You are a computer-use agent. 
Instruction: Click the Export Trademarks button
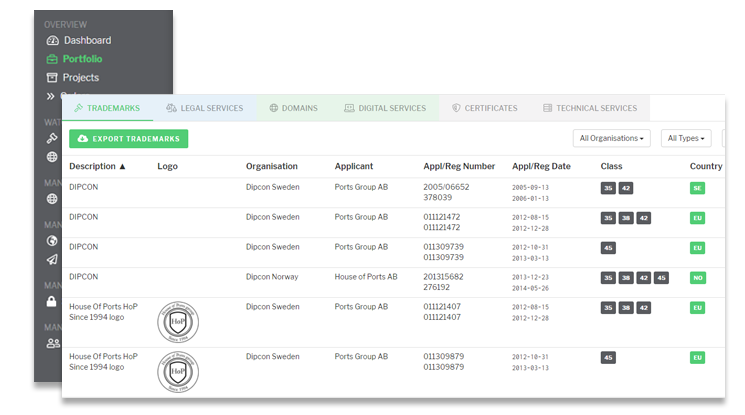(x=129, y=139)
